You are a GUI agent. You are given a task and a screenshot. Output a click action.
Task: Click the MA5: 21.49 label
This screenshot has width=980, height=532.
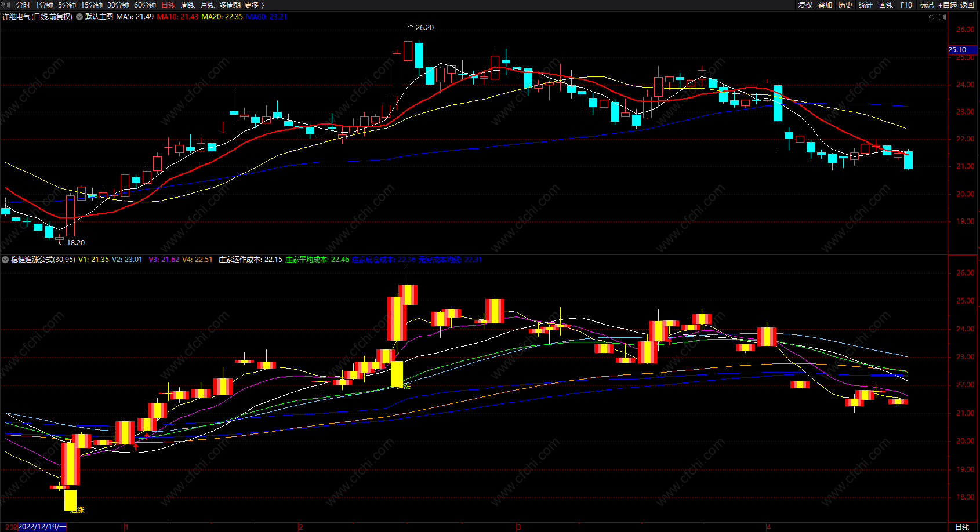(135, 17)
